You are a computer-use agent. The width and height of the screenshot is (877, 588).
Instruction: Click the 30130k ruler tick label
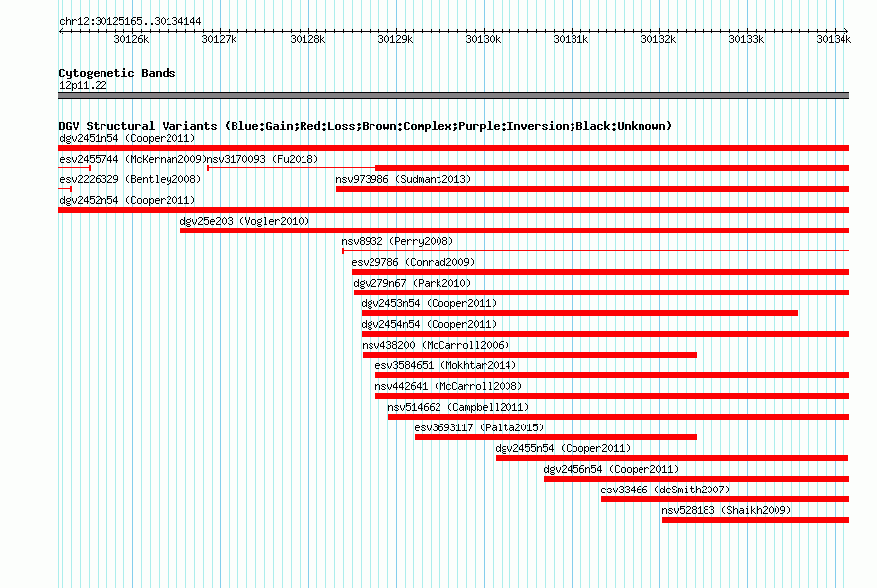click(483, 39)
